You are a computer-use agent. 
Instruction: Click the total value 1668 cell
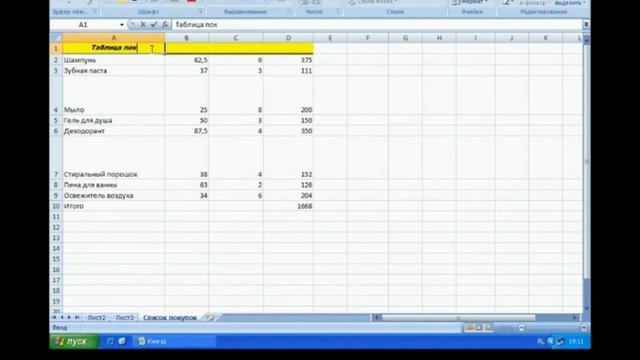pyautogui.click(x=289, y=206)
